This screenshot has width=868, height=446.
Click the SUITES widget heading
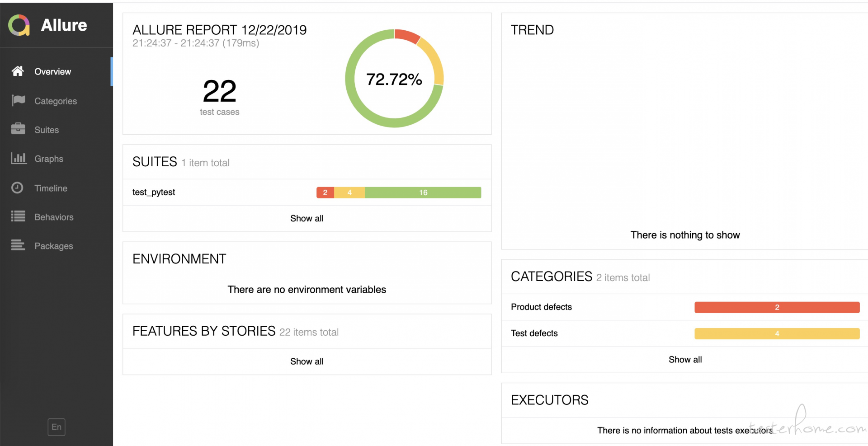(x=155, y=162)
